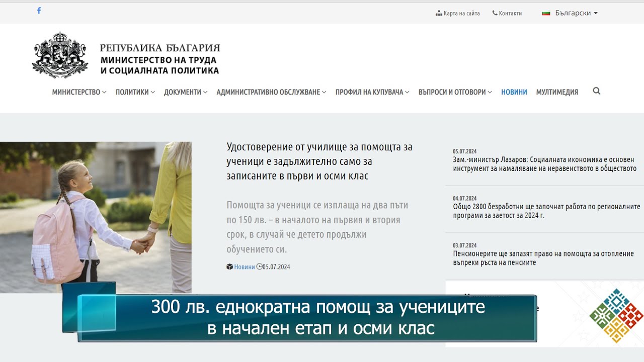Click the search magnifier icon
644x362 pixels.
[x=596, y=92]
